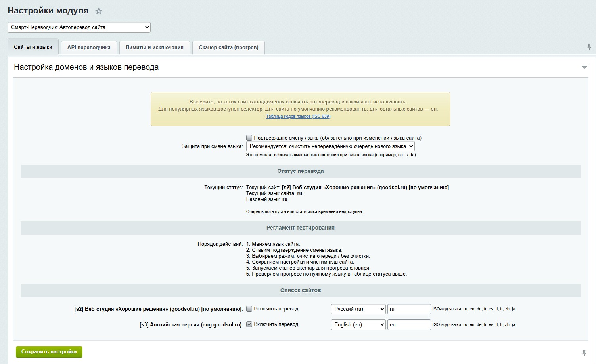Switch to API переводчика tab
The height and width of the screenshot is (364, 596).
pyautogui.click(x=89, y=47)
